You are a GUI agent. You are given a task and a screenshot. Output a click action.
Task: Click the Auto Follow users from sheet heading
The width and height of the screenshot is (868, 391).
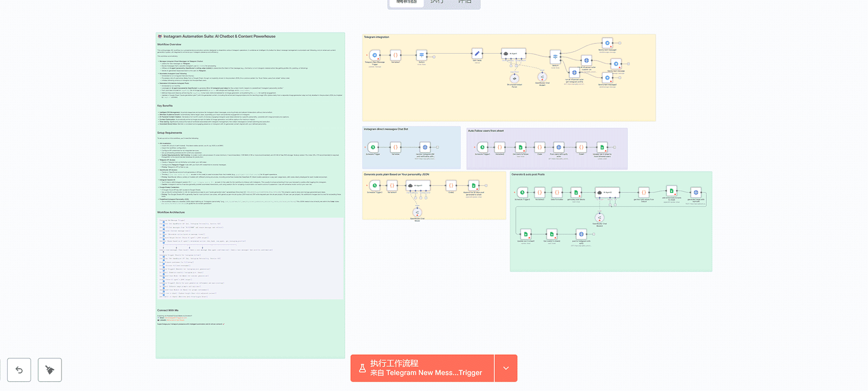point(486,131)
